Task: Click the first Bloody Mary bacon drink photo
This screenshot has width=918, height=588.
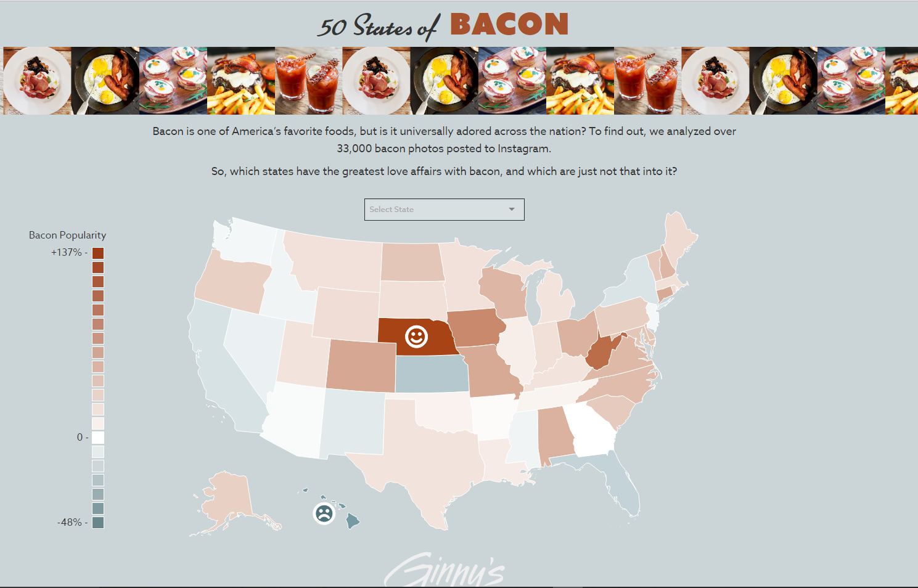Action: click(x=309, y=81)
